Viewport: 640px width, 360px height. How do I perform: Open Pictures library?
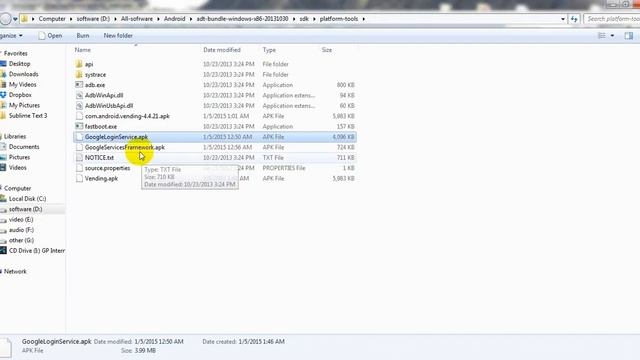pos(19,157)
